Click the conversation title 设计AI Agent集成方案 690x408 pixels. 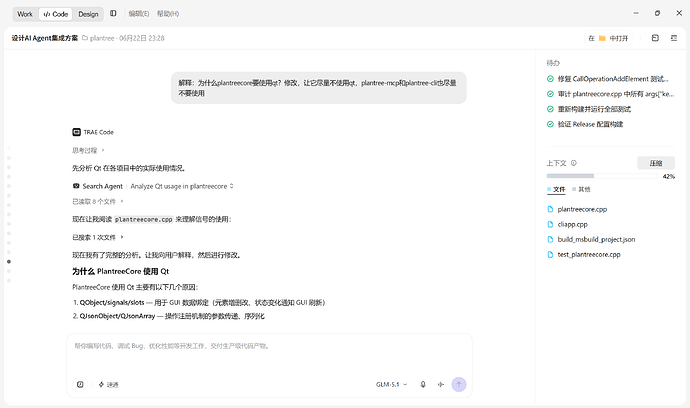(x=44, y=38)
